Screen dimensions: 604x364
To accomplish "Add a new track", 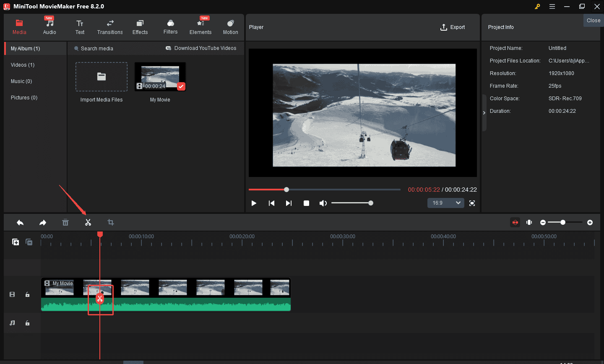I will (16, 242).
